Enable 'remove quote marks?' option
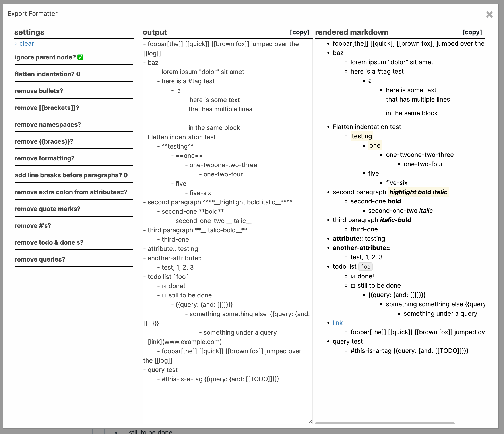The width and height of the screenshot is (504, 434). 47,209
